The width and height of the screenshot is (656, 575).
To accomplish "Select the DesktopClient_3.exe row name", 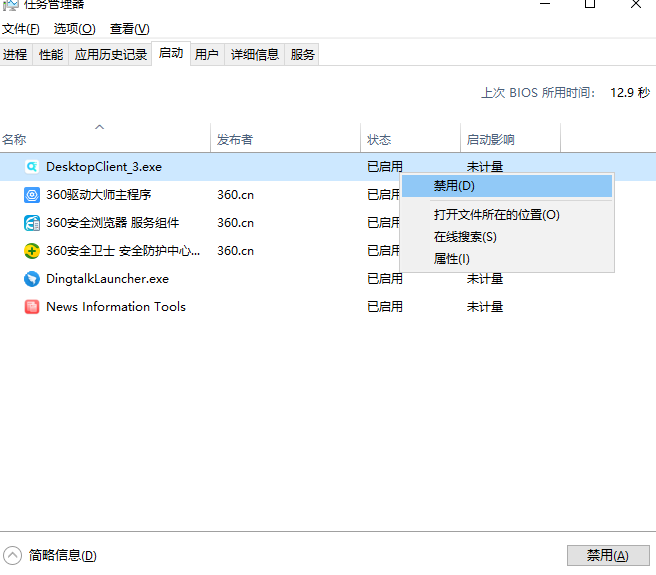I will (104, 167).
